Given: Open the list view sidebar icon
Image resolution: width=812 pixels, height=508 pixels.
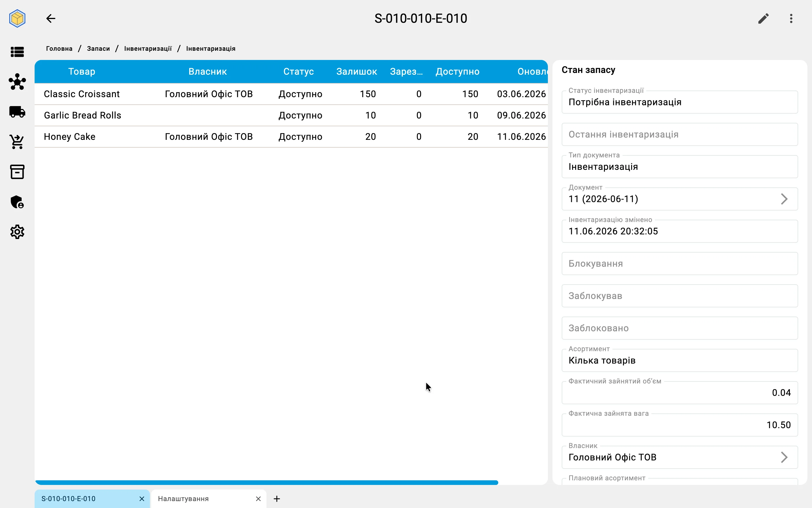Looking at the screenshot, I should [17, 52].
